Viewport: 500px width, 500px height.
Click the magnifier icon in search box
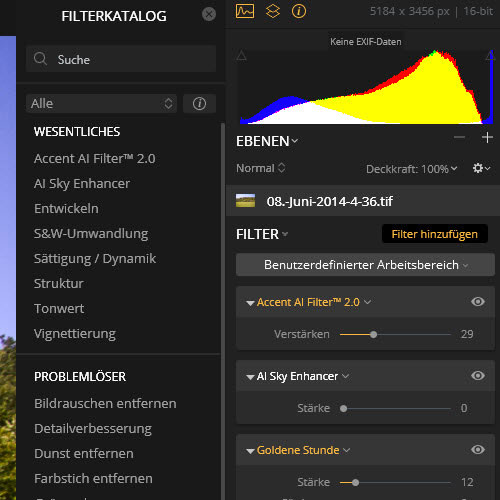[x=40, y=59]
